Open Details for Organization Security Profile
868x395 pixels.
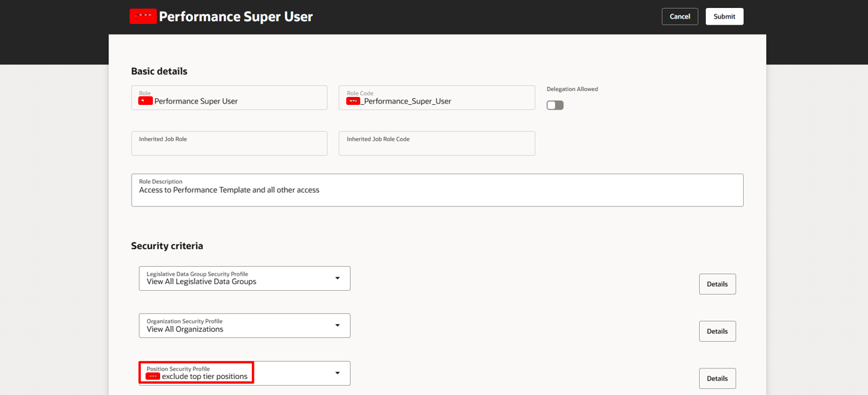[717, 331]
